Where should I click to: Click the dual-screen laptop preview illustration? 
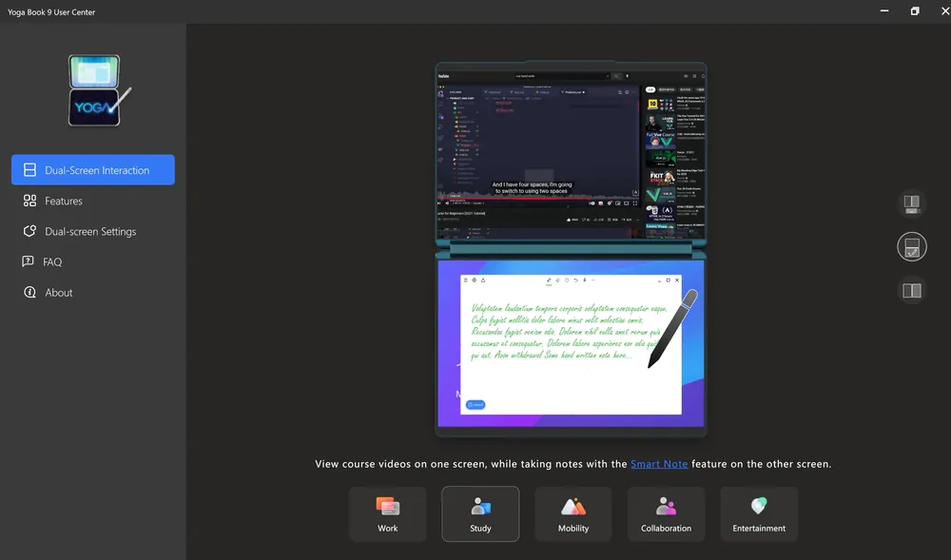(x=571, y=248)
